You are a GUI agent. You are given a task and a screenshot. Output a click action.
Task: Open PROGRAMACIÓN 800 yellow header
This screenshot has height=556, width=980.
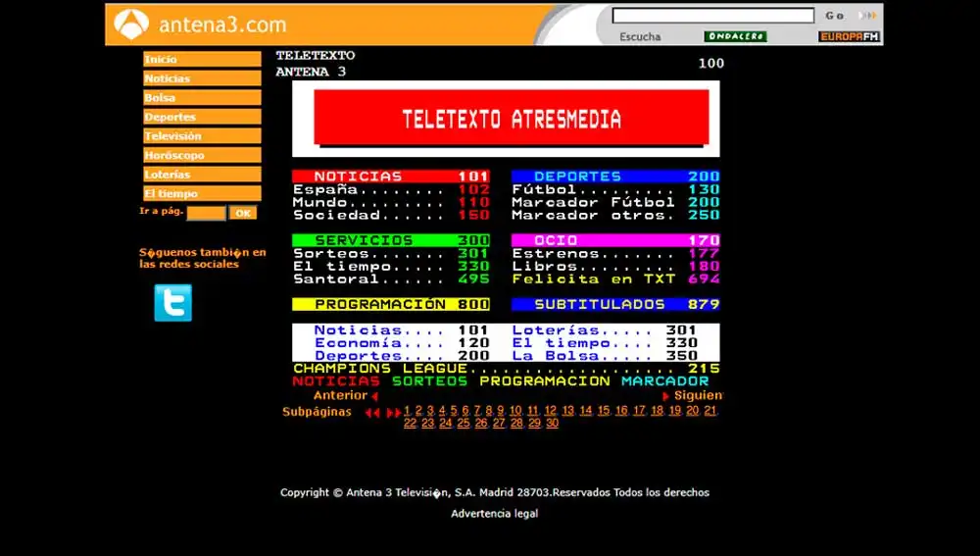tap(391, 305)
